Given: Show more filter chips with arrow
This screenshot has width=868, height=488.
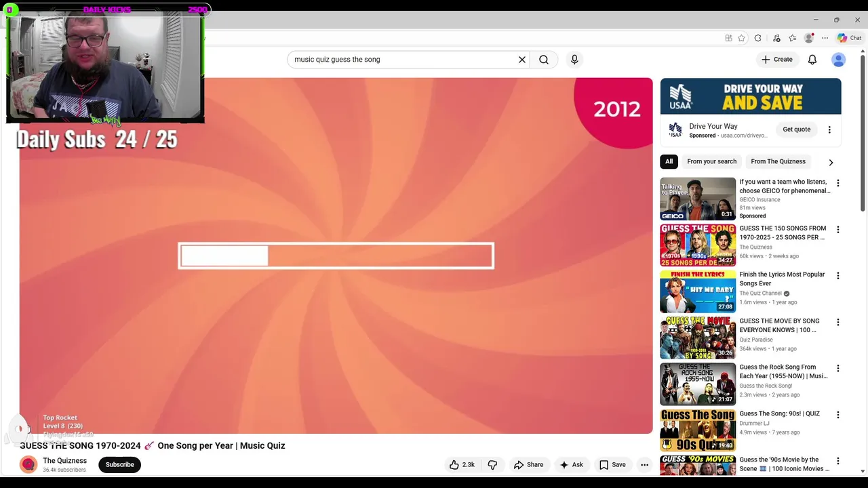Looking at the screenshot, I should pos(831,162).
